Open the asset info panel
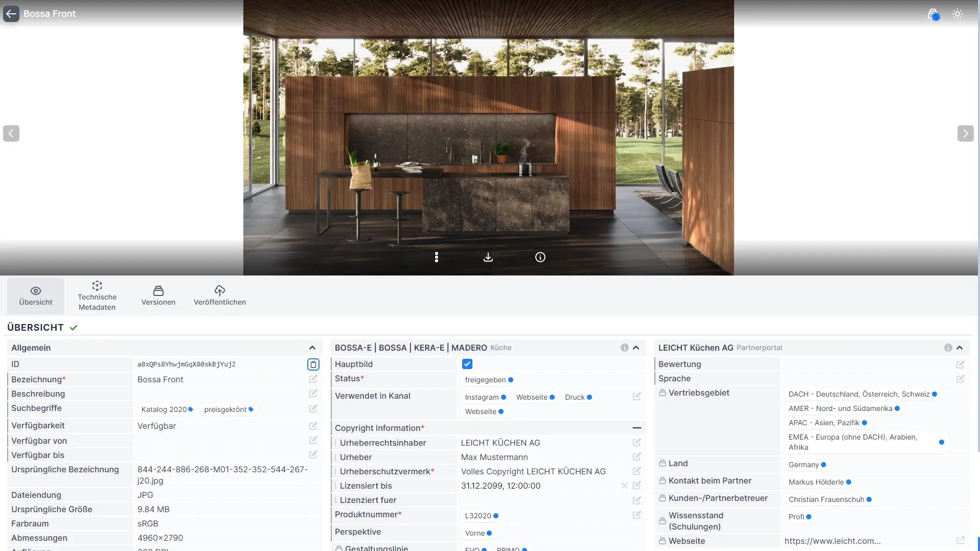 [x=540, y=257]
